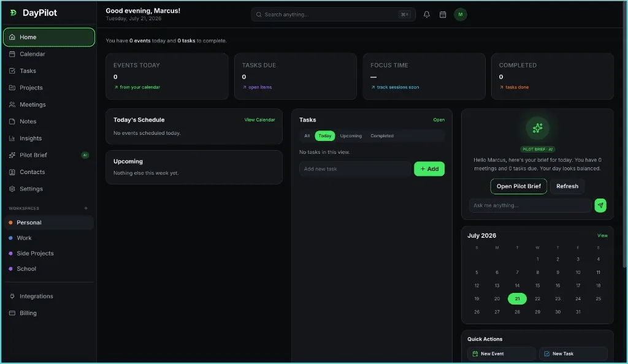Click the tasks done link
Viewport: 628px width, 364px height.
point(514,87)
